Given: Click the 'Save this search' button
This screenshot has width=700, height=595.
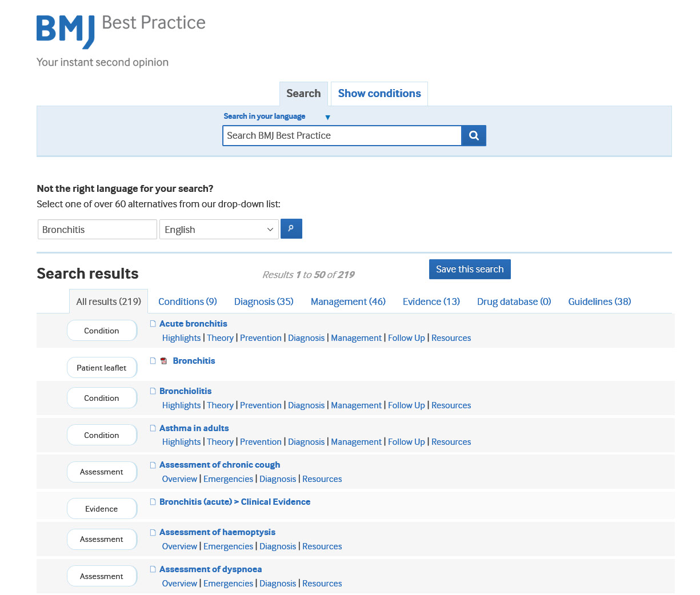Looking at the screenshot, I should pyautogui.click(x=470, y=269).
